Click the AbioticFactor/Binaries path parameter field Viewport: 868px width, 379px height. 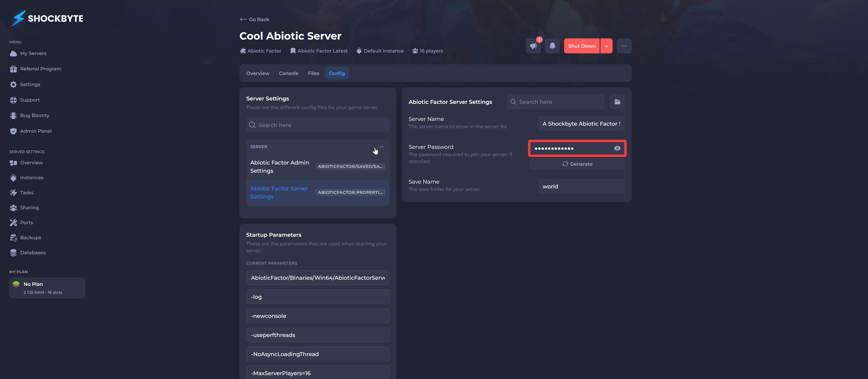[318, 278]
